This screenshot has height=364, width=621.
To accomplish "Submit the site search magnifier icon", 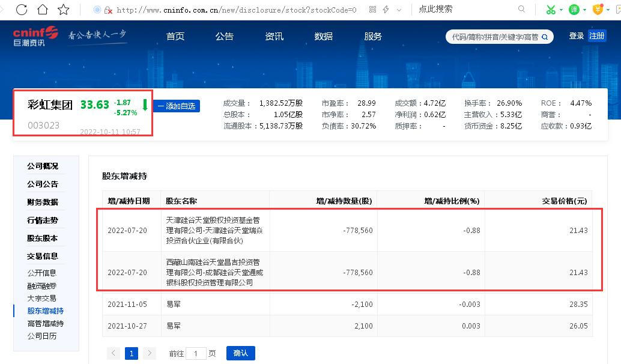I will 545,37.
